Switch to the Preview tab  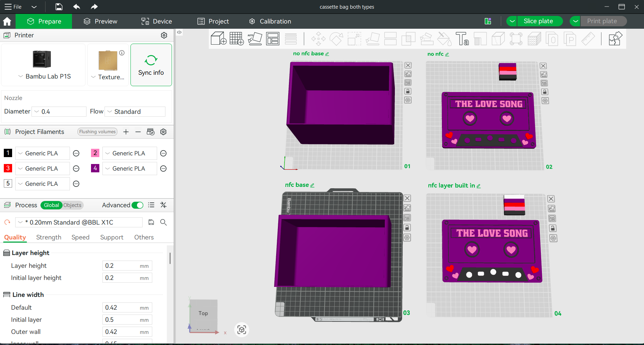click(101, 21)
